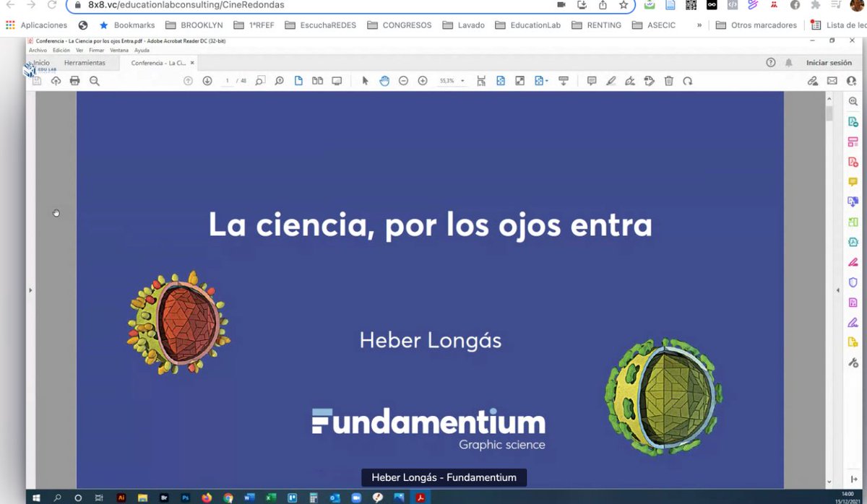Bookmark this page with star icon
The height and width of the screenshot is (504, 867).
pos(624,4)
